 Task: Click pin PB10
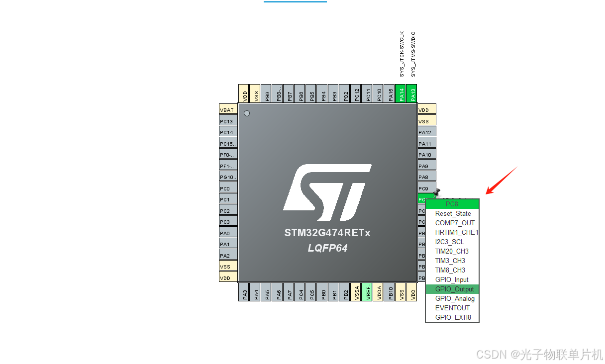(x=390, y=292)
